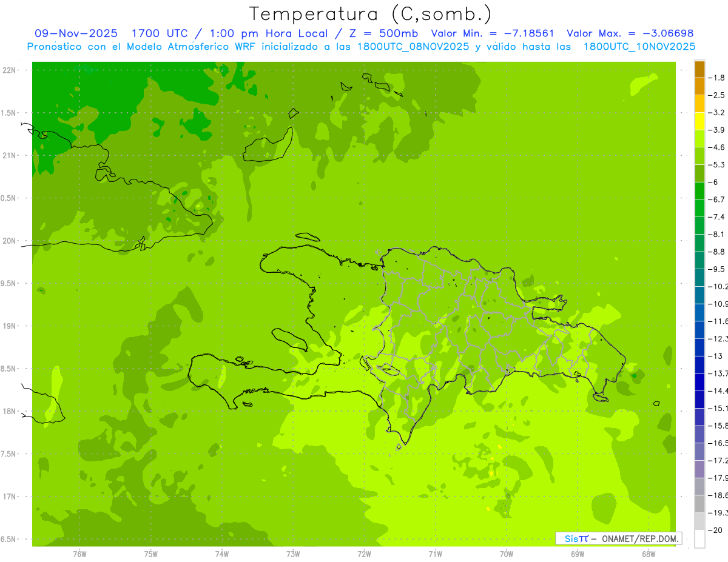Click the "21N" latitude axis label

[8, 156]
